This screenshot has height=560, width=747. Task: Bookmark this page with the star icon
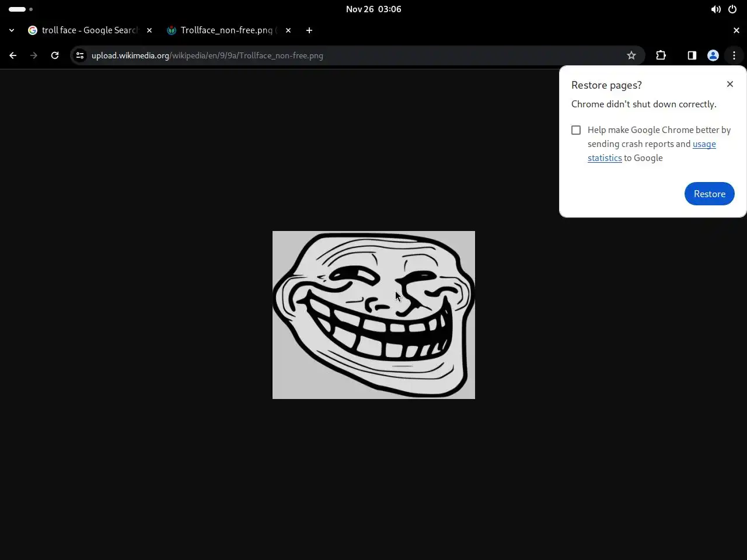631,55
